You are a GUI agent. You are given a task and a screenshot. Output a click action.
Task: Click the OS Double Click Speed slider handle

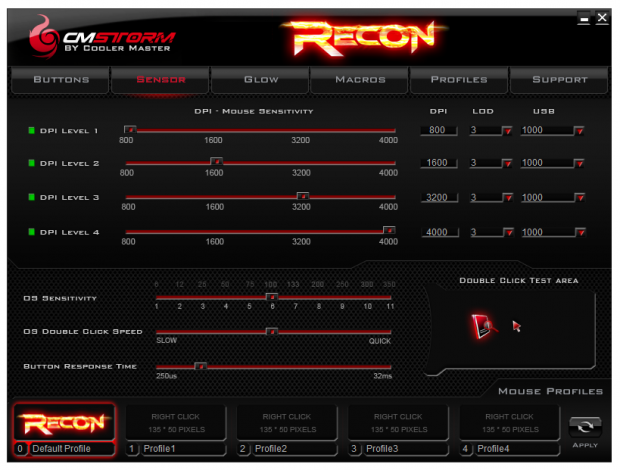272,331
